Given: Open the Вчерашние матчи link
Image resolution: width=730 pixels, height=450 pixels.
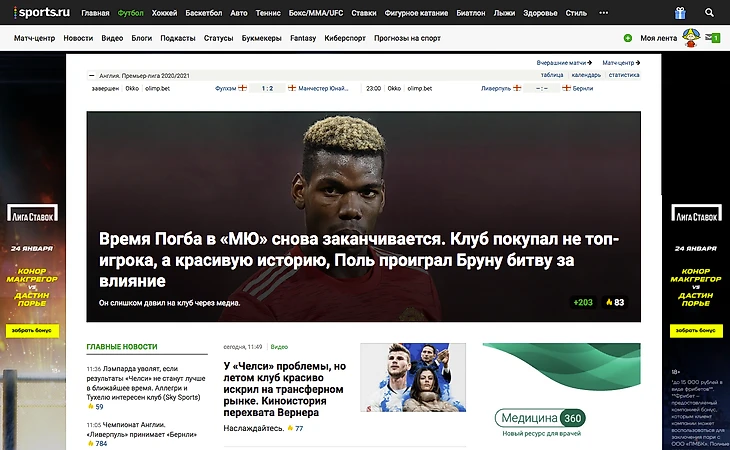Looking at the screenshot, I should (x=564, y=62).
